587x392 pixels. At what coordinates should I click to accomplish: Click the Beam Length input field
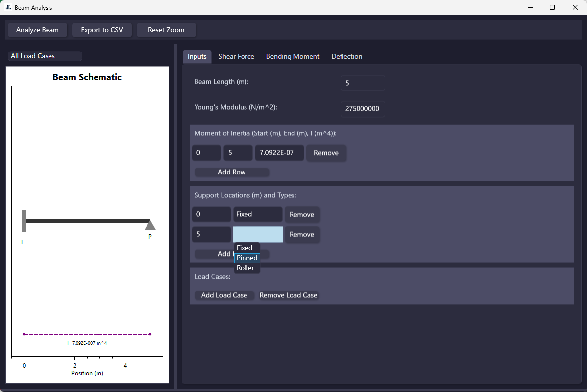[362, 83]
